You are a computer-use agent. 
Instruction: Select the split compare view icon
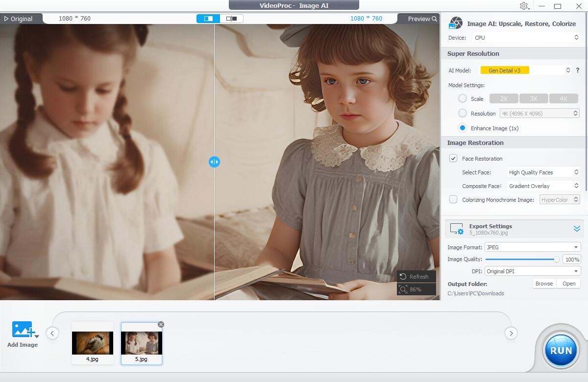(208, 19)
